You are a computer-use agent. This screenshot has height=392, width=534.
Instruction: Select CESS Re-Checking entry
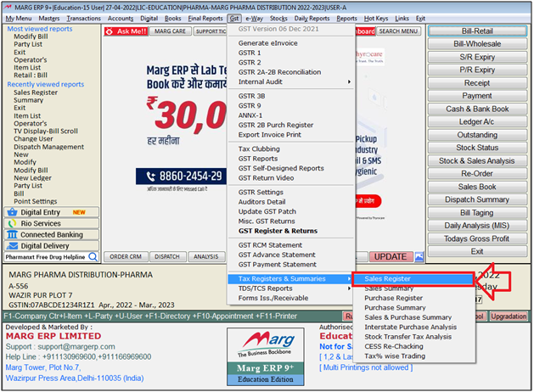(x=394, y=346)
